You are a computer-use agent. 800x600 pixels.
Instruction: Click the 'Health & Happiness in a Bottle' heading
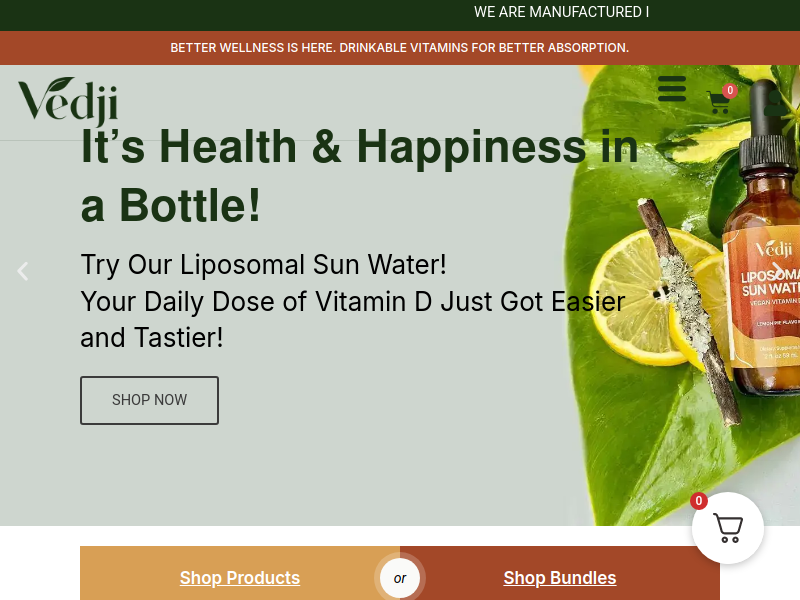click(359, 176)
